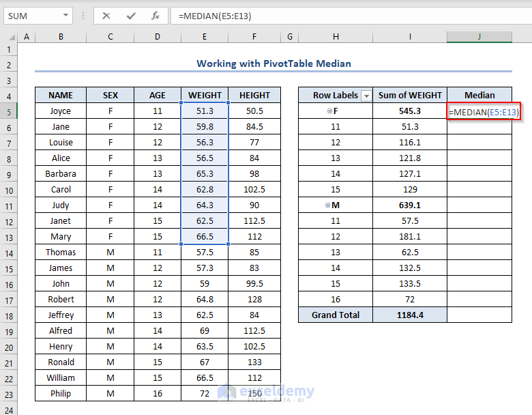
Task: Select all cells with corner triangle
Action: [x=11, y=37]
